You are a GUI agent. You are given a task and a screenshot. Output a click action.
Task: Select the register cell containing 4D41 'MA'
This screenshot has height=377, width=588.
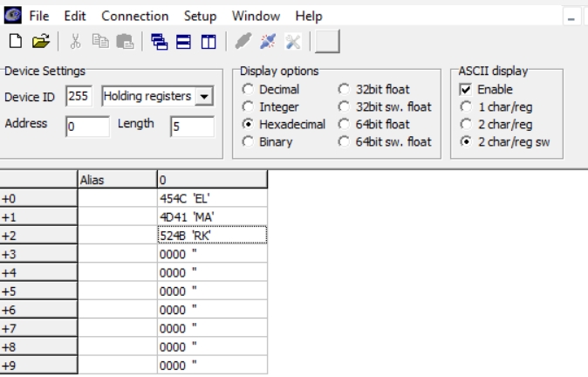pos(211,216)
